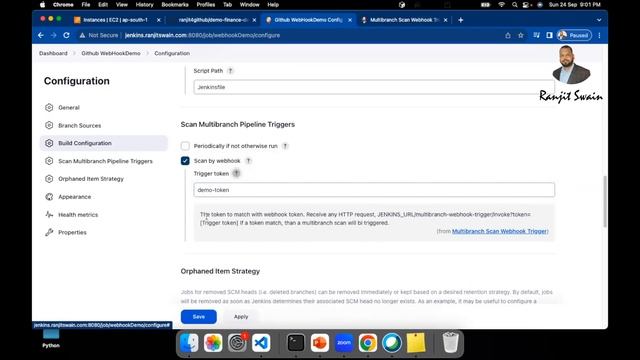The height and width of the screenshot is (360, 640).
Task: Reload the current page
Action: [67, 36]
